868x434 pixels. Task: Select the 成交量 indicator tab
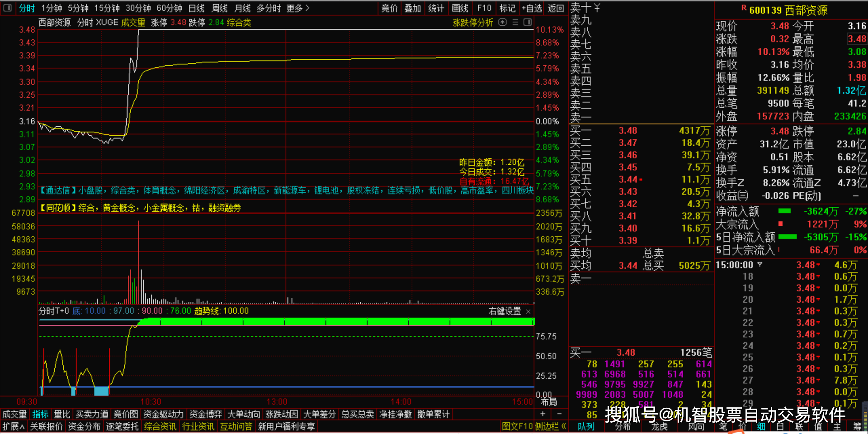click(x=14, y=414)
